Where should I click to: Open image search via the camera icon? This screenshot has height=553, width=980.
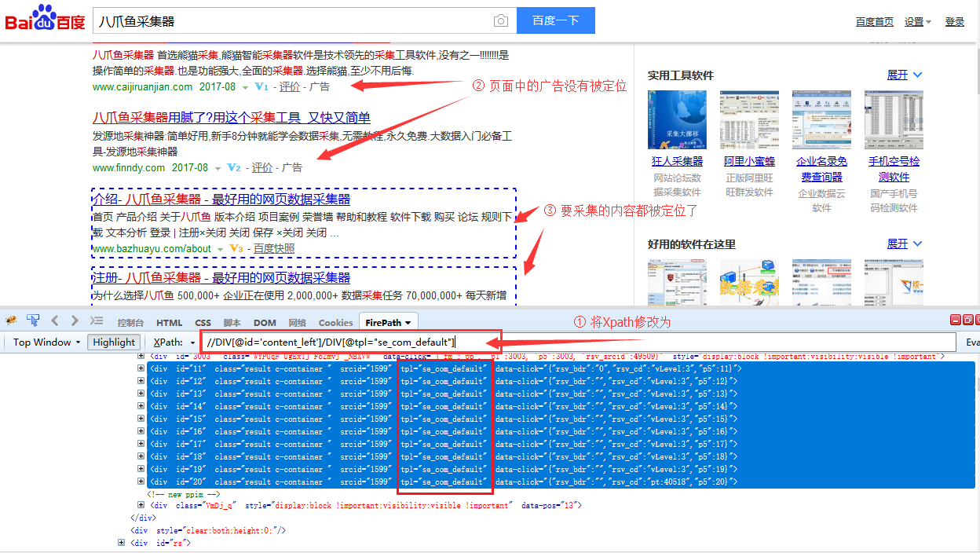pos(500,21)
